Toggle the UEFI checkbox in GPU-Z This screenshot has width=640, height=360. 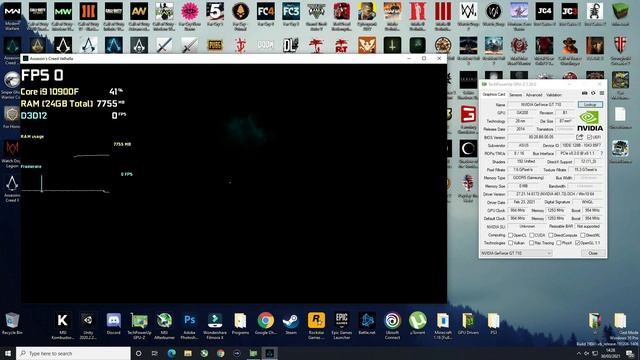(589, 138)
